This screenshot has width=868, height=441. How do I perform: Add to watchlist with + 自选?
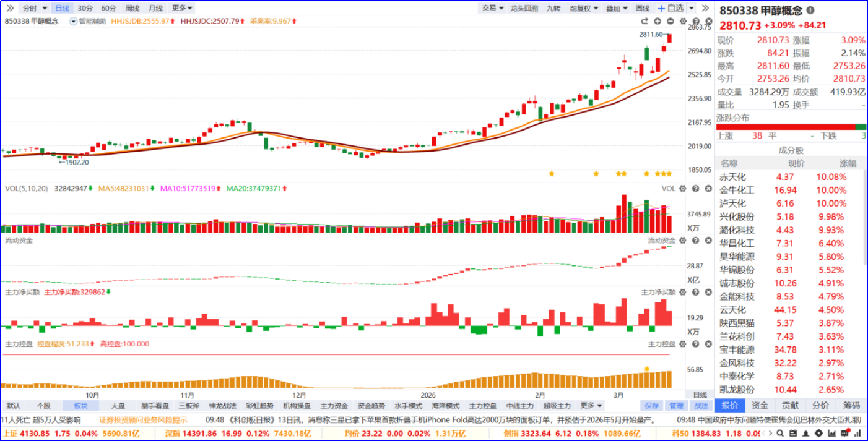tap(671, 8)
